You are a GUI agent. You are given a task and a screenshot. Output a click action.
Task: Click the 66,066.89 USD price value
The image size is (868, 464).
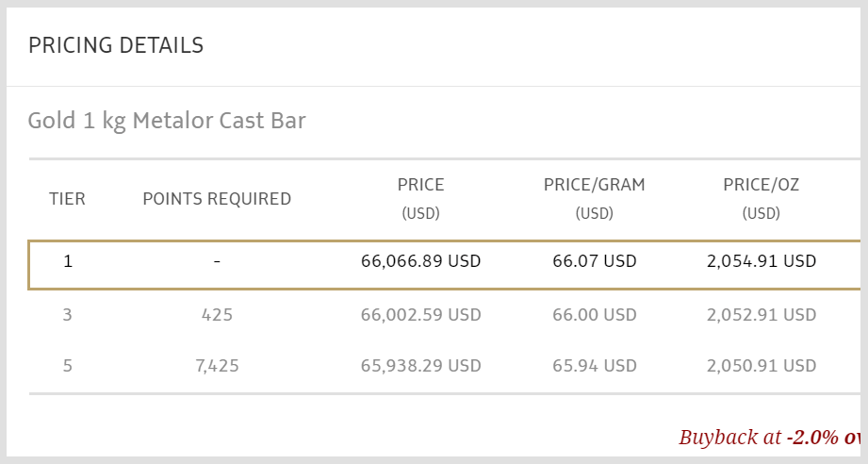pos(420,261)
